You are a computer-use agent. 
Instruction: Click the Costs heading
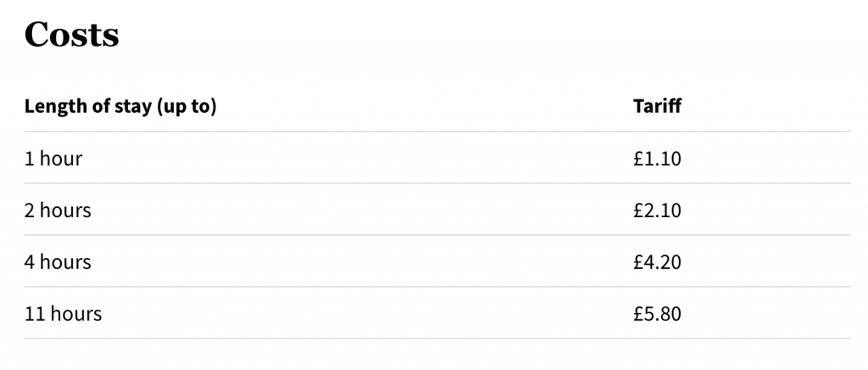point(71,35)
